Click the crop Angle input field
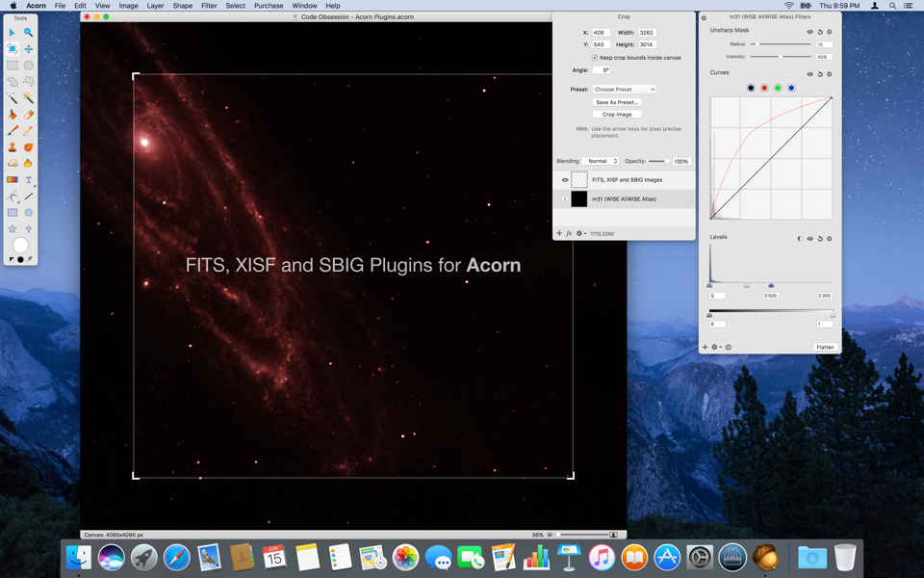Viewport: 924px width, 578px height. click(x=601, y=70)
